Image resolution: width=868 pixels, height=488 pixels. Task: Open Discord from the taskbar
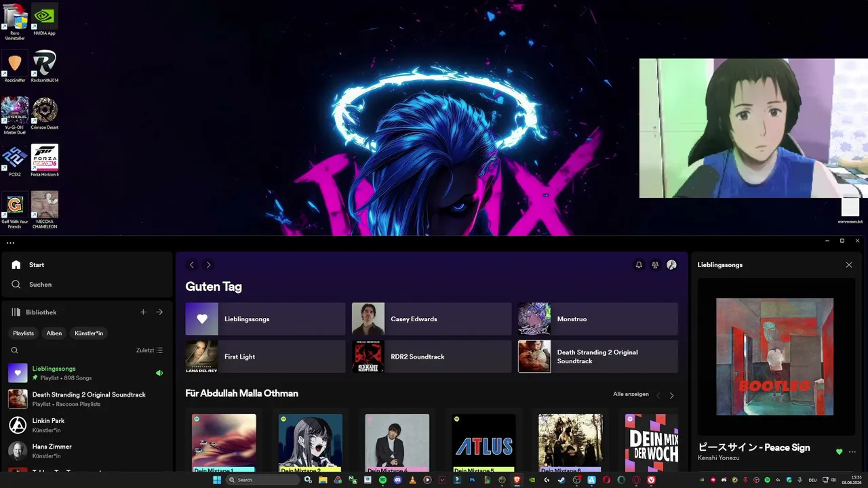coord(398,480)
